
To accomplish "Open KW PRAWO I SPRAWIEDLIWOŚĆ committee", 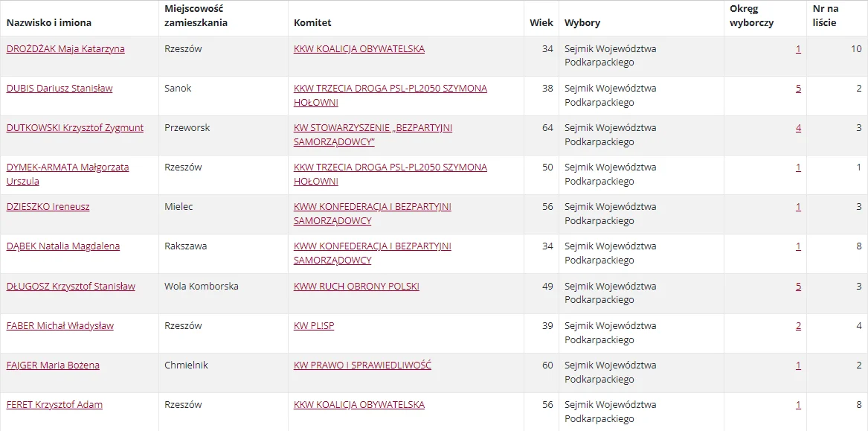I will (x=362, y=365).
